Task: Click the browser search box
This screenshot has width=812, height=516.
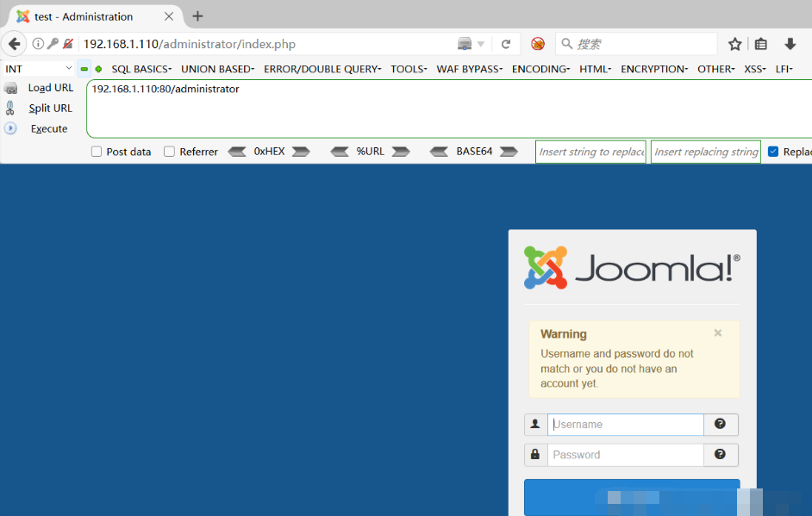Action: [637, 44]
